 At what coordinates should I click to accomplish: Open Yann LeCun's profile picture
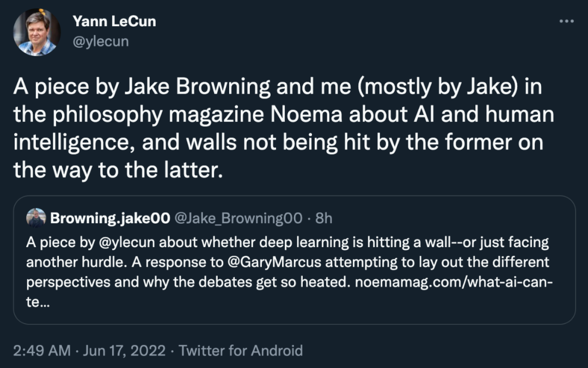point(37,32)
